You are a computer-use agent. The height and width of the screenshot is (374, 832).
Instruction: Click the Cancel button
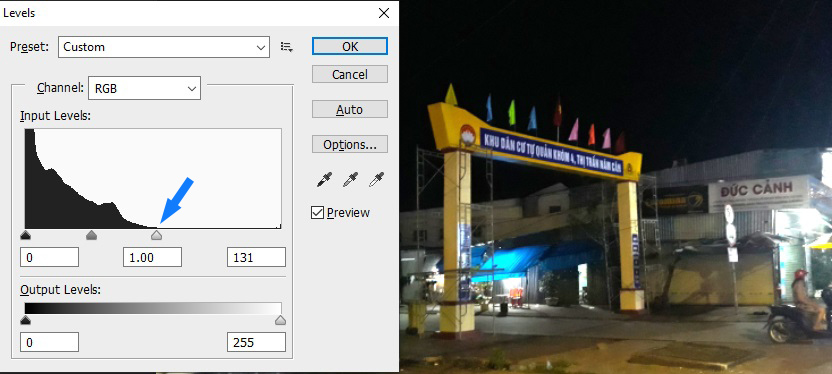350,74
